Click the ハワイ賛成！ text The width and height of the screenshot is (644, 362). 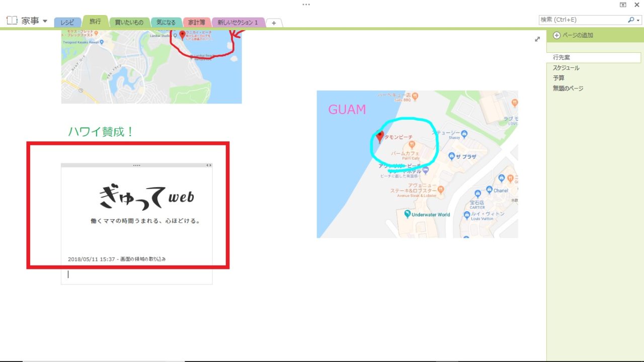(101, 132)
